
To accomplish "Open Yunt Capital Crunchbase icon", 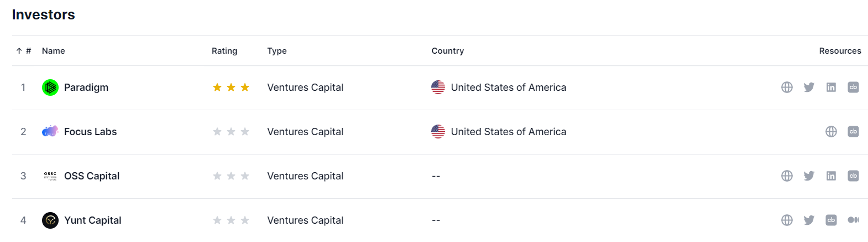I will point(831,220).
